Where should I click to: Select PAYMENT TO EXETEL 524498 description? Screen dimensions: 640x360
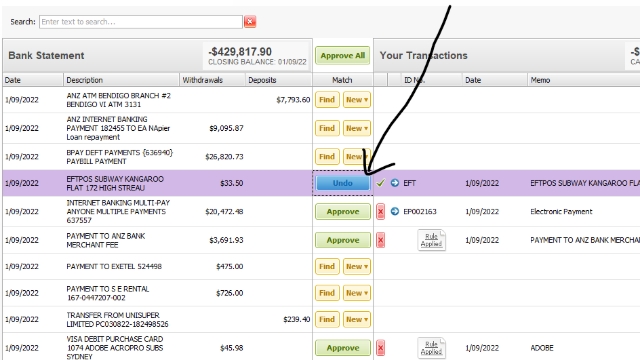[x=114, y=267]
